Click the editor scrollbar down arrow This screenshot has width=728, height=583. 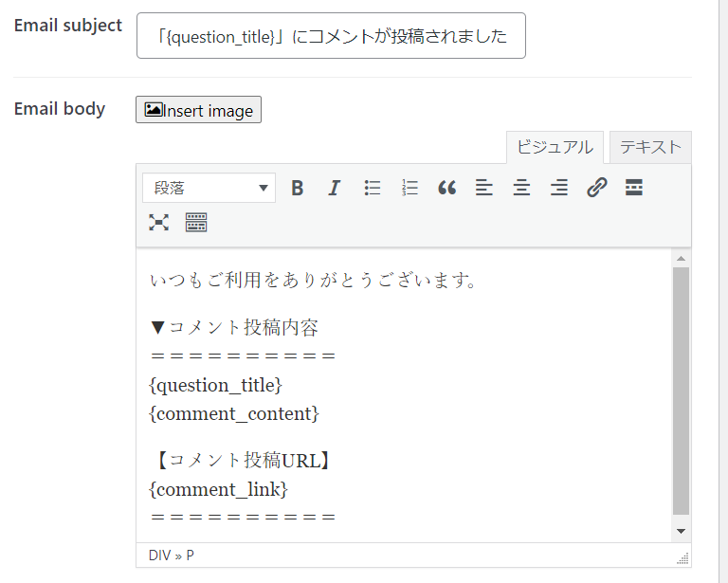coord(681,530)
